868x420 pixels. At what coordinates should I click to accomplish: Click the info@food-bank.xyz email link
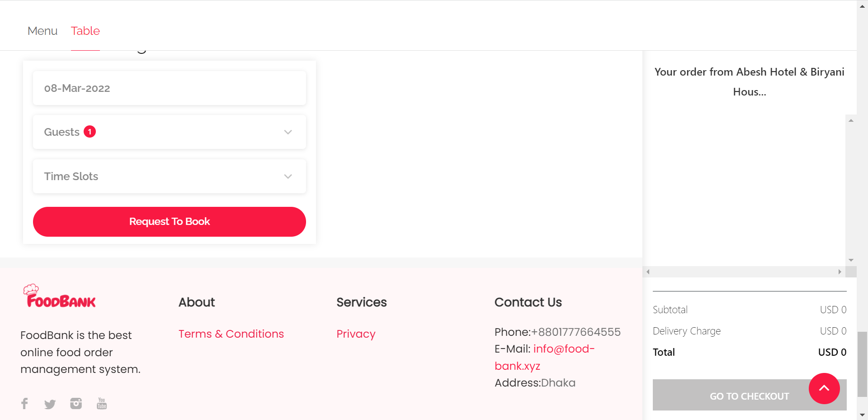point(545,358)
